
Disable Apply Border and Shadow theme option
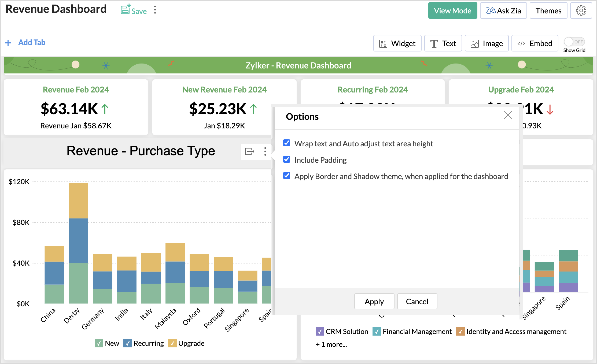286,176
